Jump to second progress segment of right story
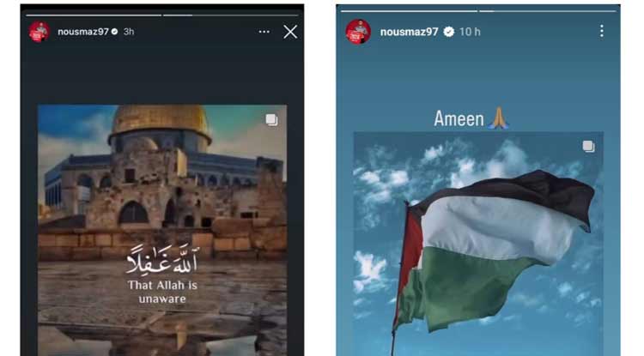This screenshot has width=644, height=356. tap(548, 11)
